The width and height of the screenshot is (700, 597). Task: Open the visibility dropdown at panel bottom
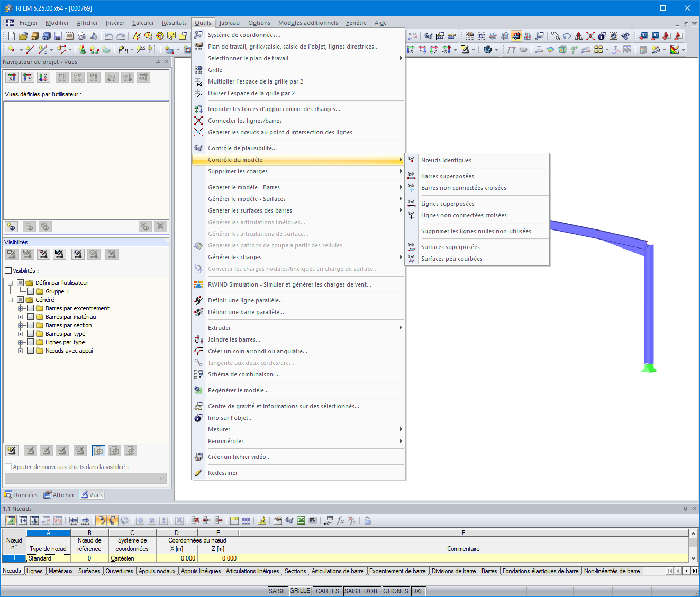click(161, 477)
